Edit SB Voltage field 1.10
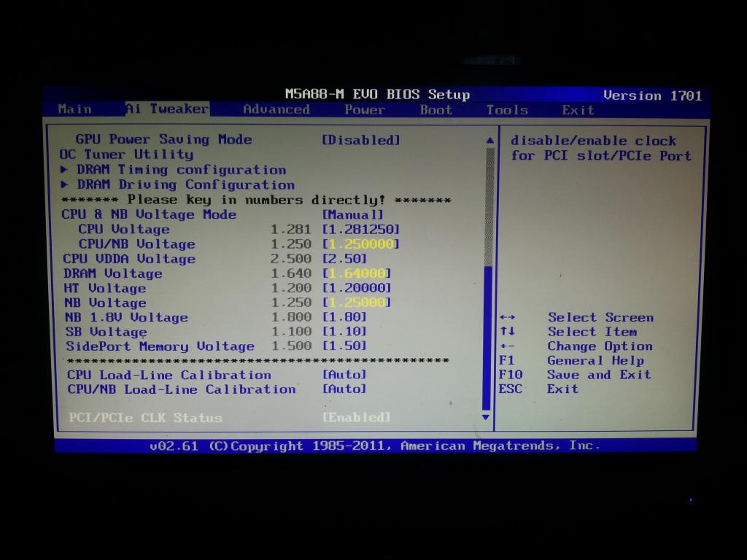The width and height of the screenshot is (747, 560). (344, 331)
